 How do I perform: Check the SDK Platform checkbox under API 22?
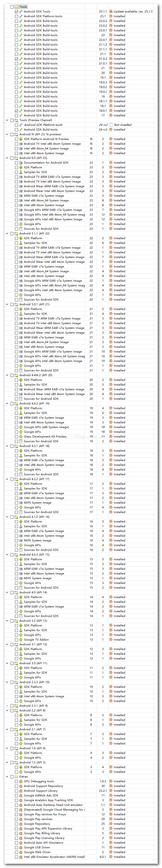click(17, 238)
